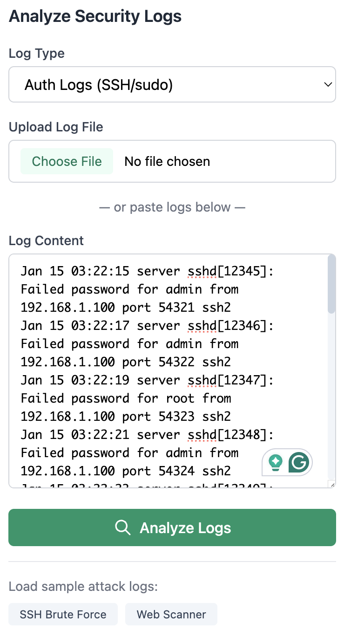Click the chevron arrow on the Log Type selector

(x=327, y=84)
